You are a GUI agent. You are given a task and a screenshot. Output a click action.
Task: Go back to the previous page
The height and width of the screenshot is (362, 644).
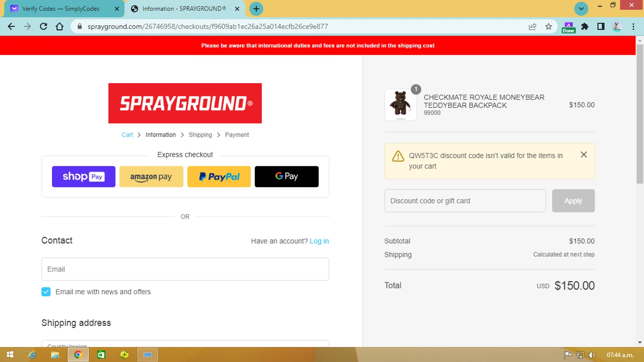(11, 27)
